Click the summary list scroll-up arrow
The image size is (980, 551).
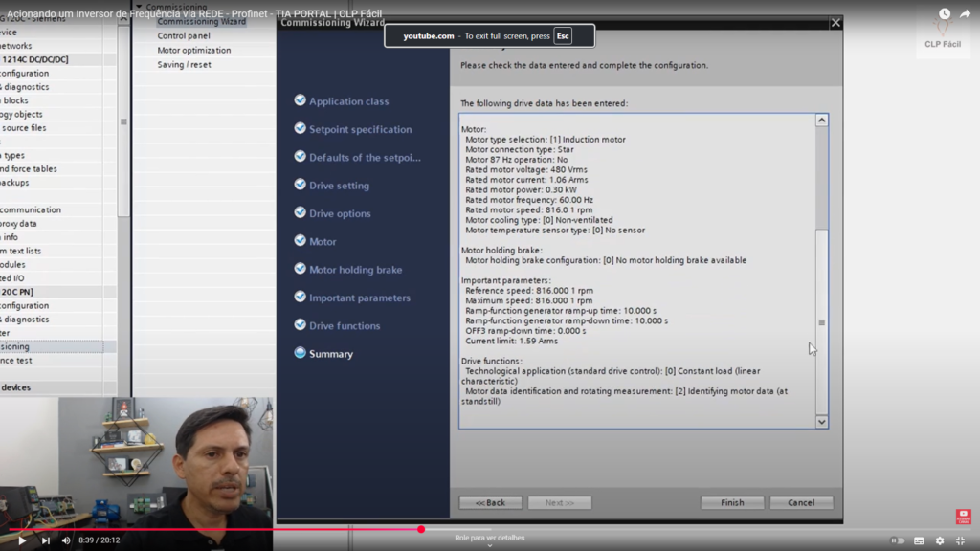(x=822, y=120)
